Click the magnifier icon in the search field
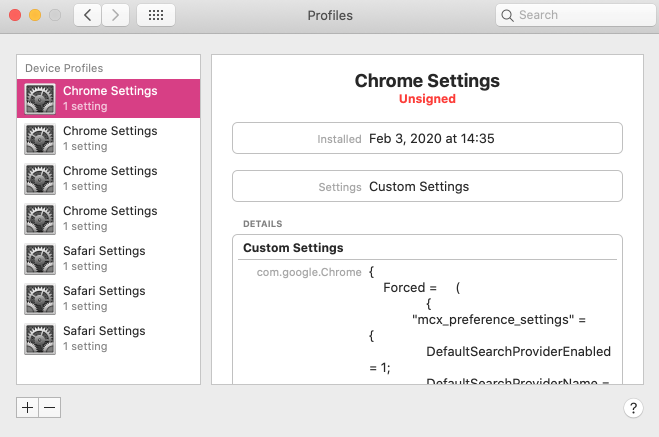659x437 pixels. pos(507,16)
